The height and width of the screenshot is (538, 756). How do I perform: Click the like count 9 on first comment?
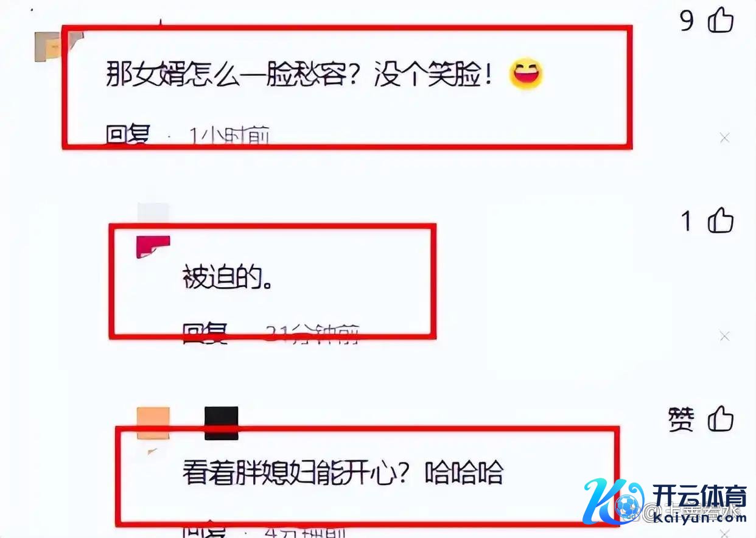687,22
